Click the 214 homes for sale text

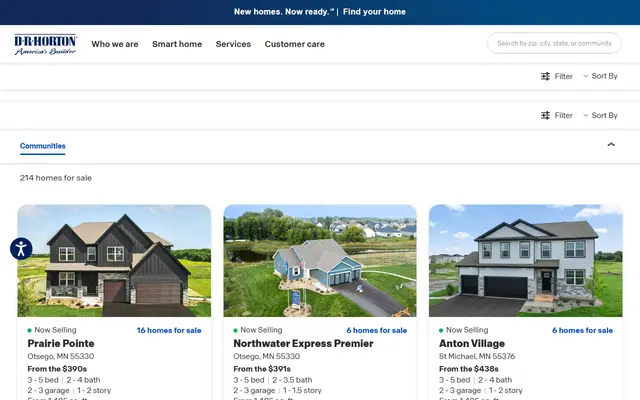(56, 178)
